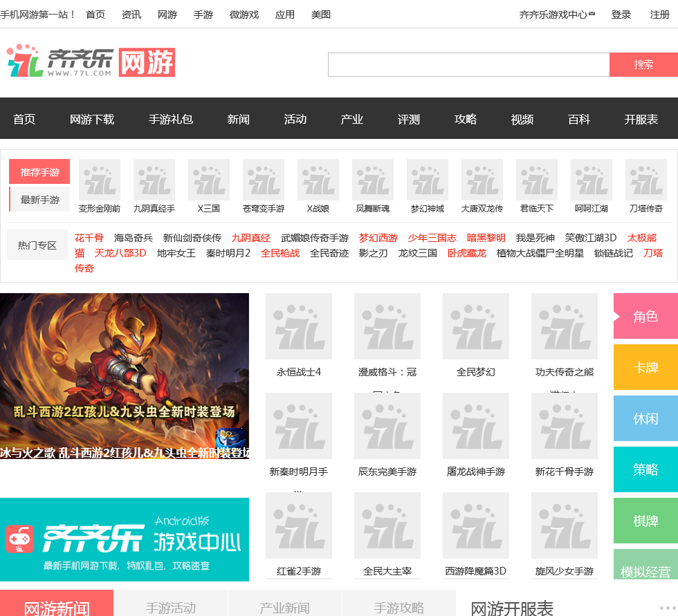Select the 红雀2手游 game thumbnail

pyautogui.click(x=299, y=525)
